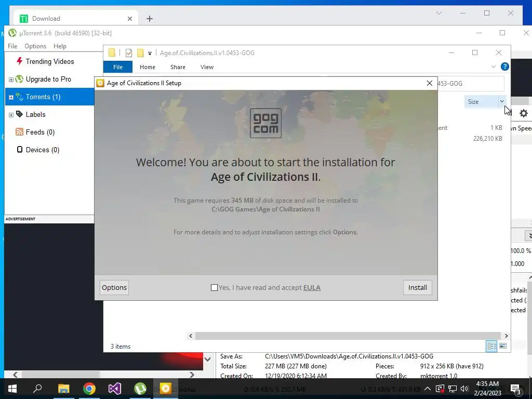
Task: Open uTorrent Options menu
Action: click(x=35, y=46)
